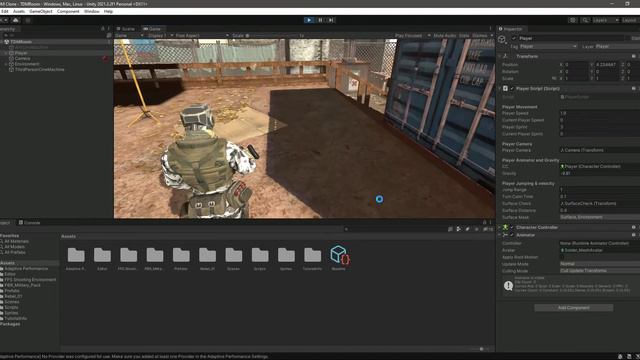This screenshot has height=360, width=640.
Task: Select ThirdPersonCineMachine in the hierarchy
Action: 39,69
